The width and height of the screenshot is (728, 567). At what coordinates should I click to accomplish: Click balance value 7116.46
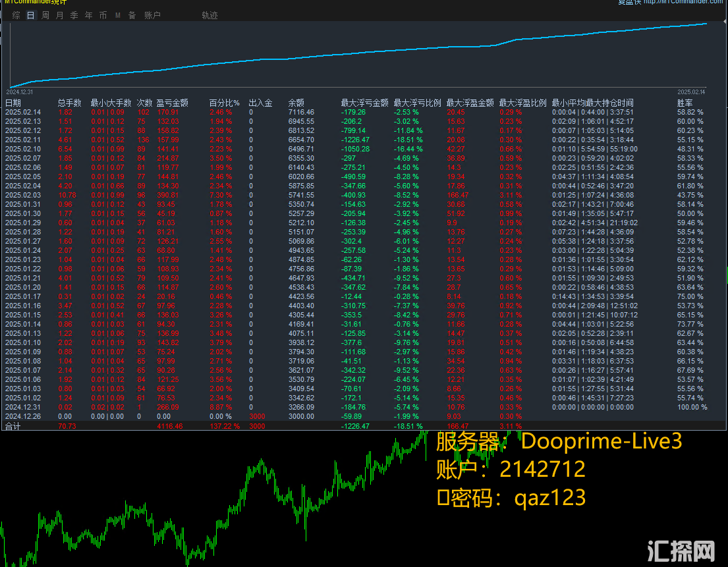(301, 113)
